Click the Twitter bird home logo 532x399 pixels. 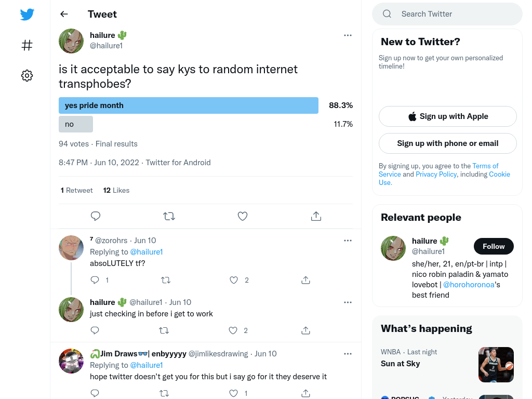[x=27, y=15]
